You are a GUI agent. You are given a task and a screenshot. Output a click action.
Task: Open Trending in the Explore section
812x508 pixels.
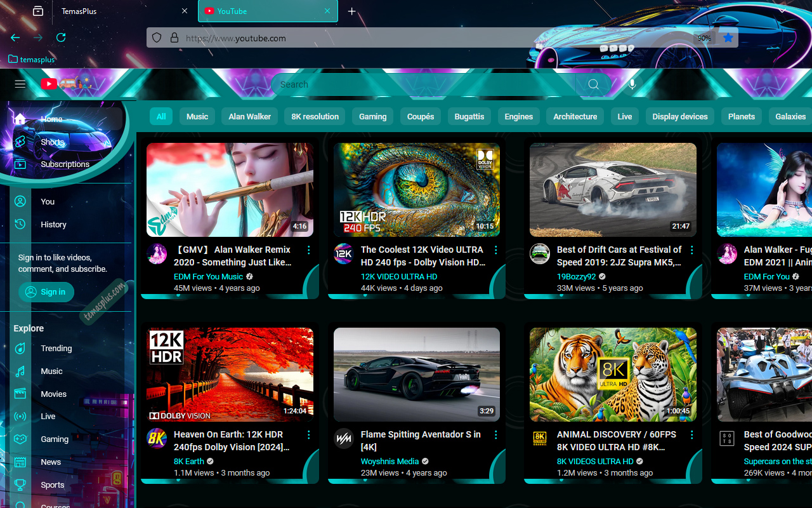pyautogui.click(x=56, y=349)
